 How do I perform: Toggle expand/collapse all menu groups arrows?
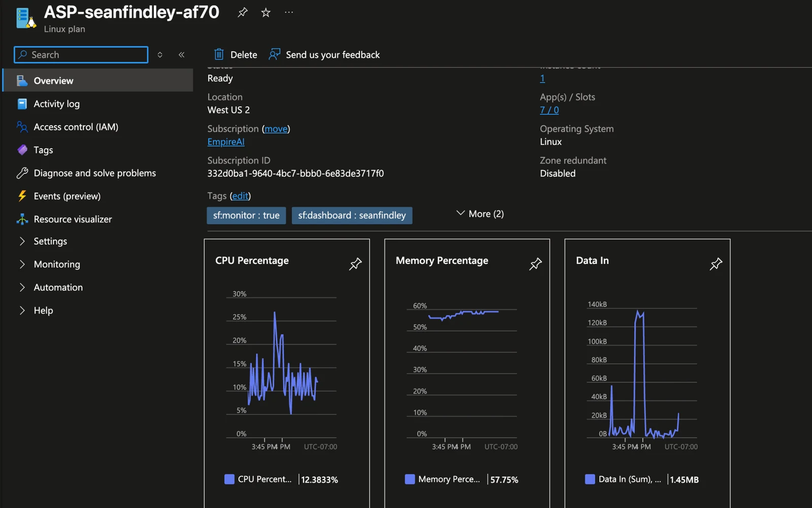click(160, 54)
